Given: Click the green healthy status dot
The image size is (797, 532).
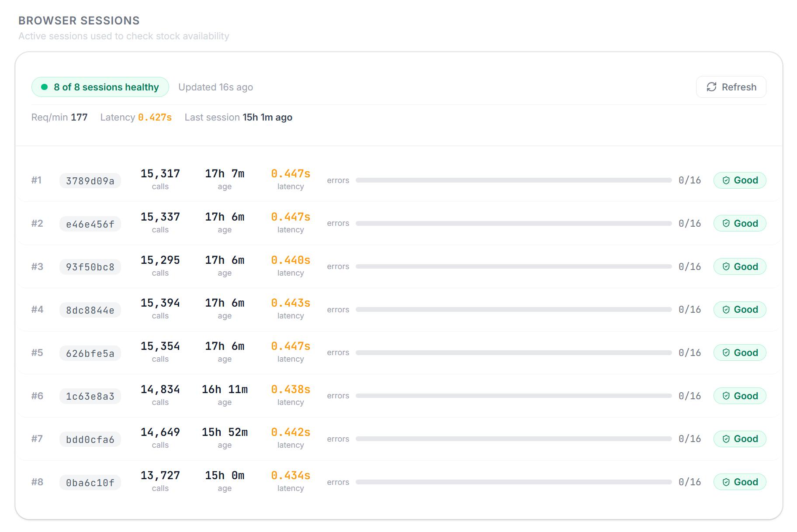Looking at the screenshot, I should [x=44, y=87].
